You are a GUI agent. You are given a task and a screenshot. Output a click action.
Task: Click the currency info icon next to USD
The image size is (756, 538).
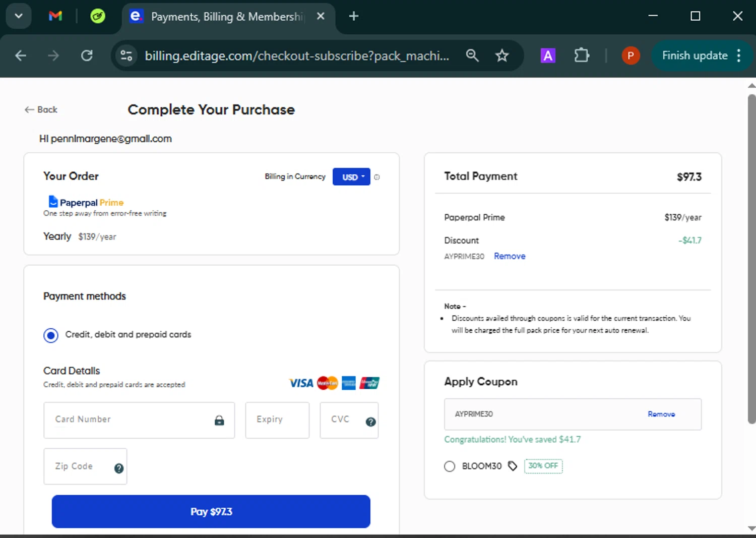377,177
